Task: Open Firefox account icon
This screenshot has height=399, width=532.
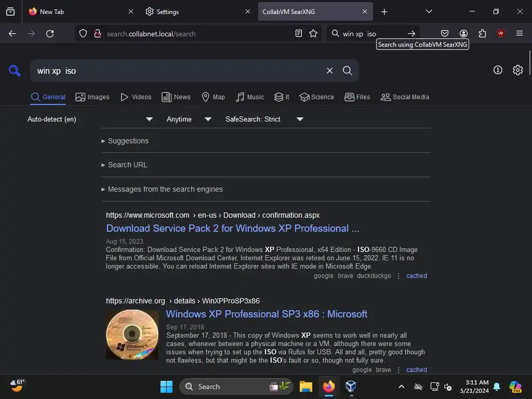Action: pos(463,33)
